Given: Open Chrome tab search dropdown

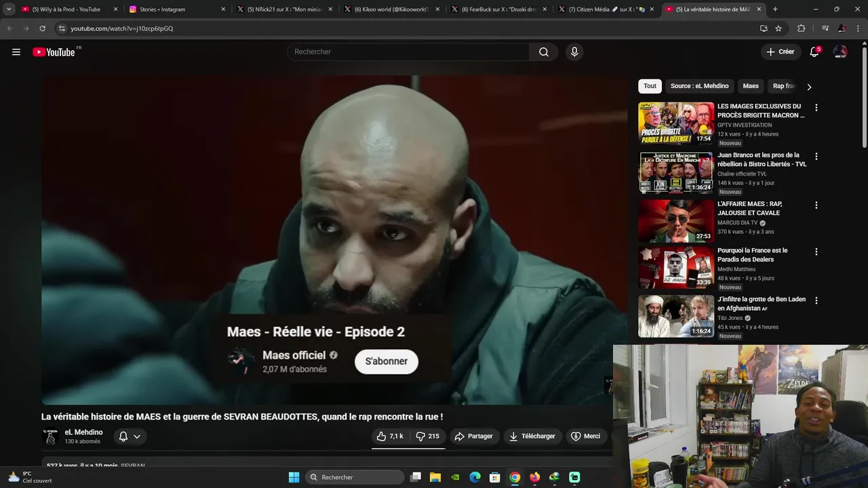Looking at the screenshot, I should coord(9,9).
